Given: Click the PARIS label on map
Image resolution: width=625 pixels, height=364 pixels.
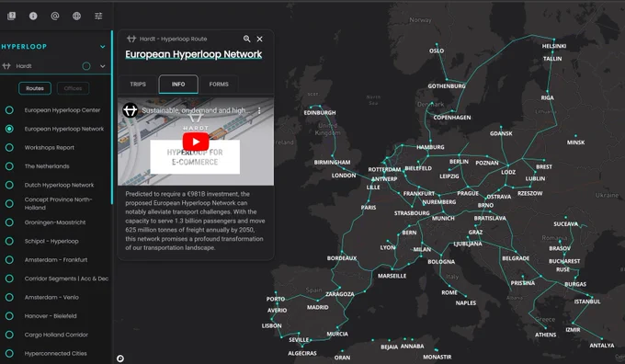Looking at the screenshot, I should [369, 208].
